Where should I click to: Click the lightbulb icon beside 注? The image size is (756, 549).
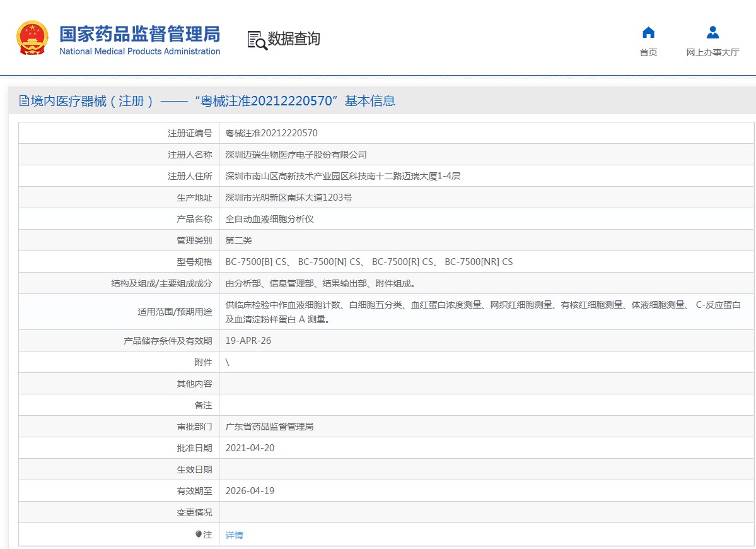point(199,534)
